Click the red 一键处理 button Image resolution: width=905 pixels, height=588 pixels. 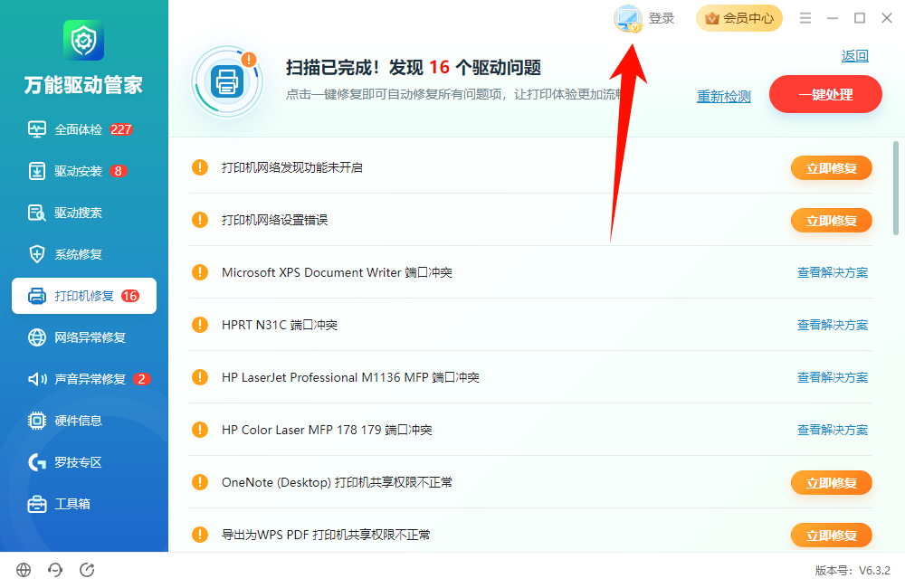(x=825, y=94)
